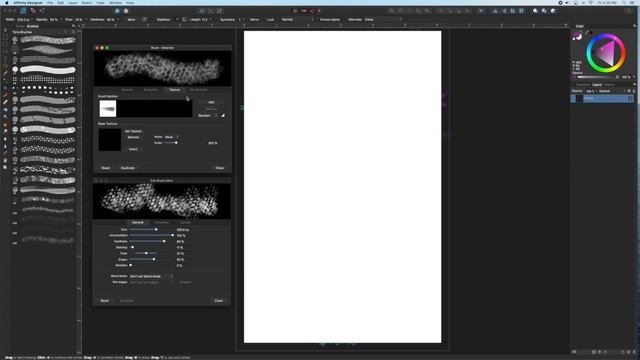
Task: Open the Affinity Designer application menu
Action: 28,2
